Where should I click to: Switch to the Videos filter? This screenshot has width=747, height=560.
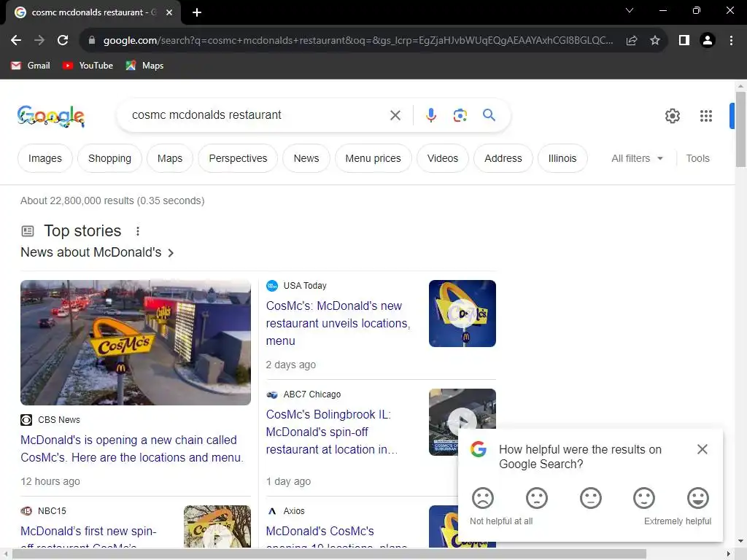[x=443, y=158]
